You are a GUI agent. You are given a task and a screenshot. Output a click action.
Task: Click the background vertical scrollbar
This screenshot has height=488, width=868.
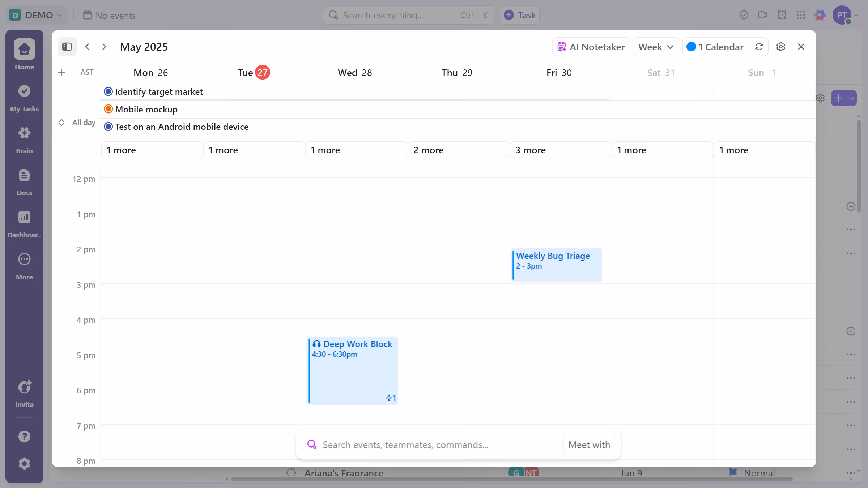pos(859,166)
